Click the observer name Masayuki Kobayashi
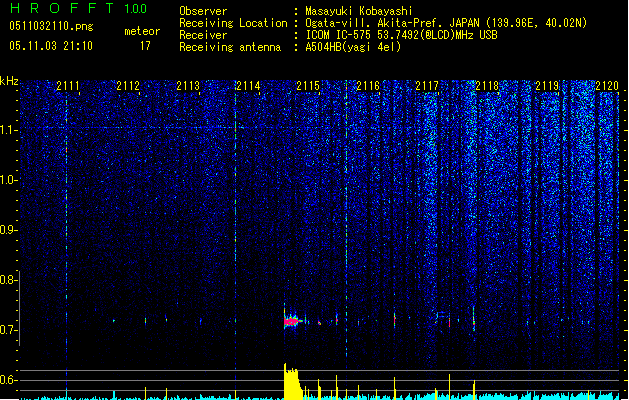Viewport: 629px width, 400px height. (x=359, y=11)
